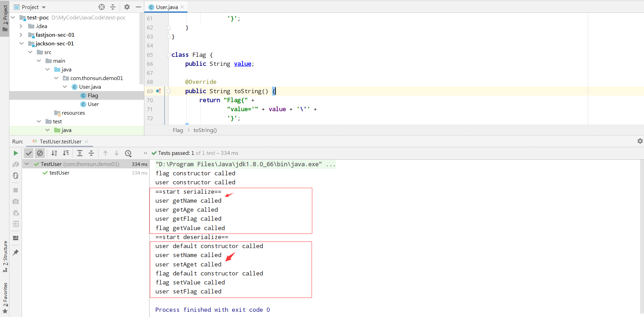The width and height of the screenshot is (644, 317).
Task: Show more toolbar actions chevrons
Action: 145,153
